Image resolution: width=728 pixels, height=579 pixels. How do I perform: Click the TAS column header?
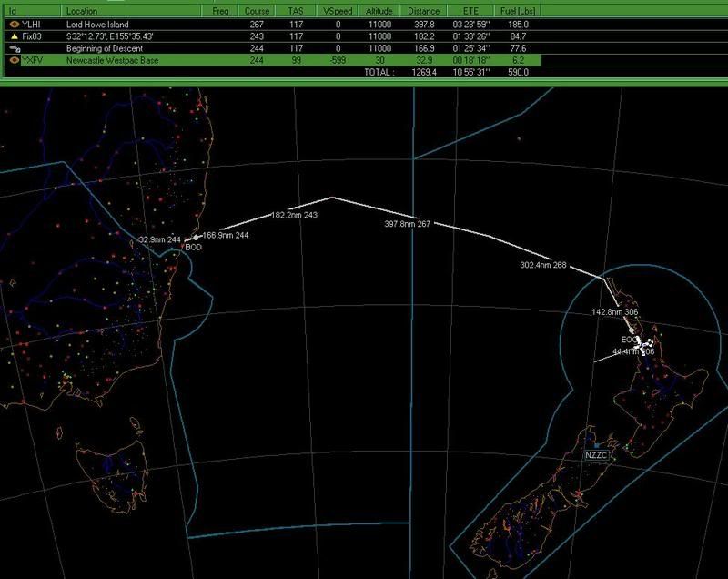click(x=295, y=11)
